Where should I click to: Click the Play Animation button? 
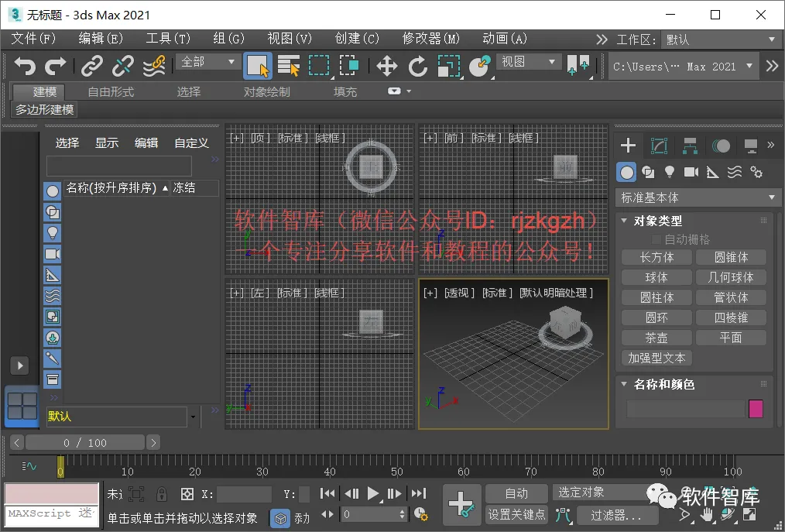pyautogui.click(x=372, y=494)
